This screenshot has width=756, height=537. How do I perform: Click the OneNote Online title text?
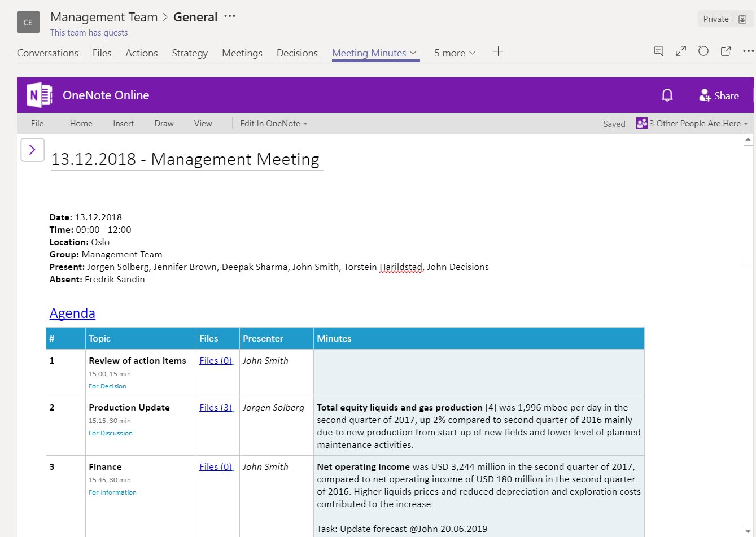(x=106, y=95)
